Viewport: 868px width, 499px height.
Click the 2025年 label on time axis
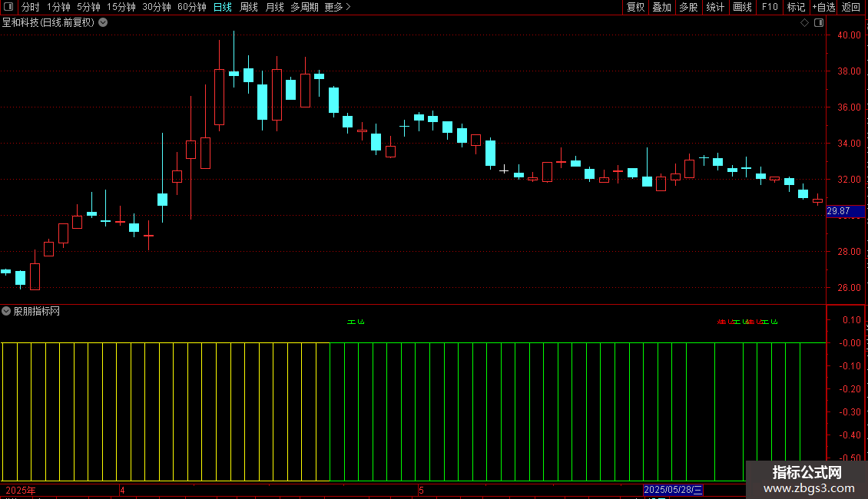[x=21, y=490]
